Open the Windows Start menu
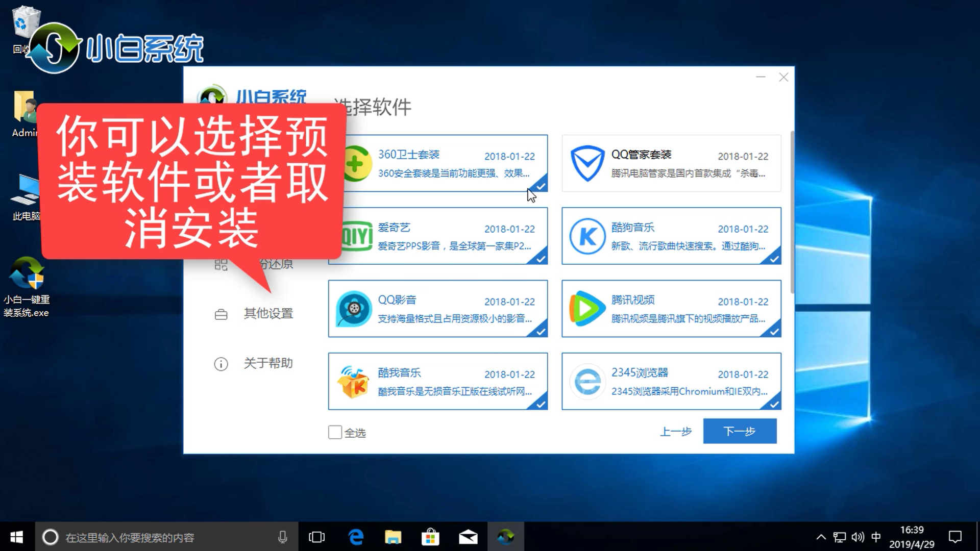This screenshot has height=551, width=980. tap(17, 537)
